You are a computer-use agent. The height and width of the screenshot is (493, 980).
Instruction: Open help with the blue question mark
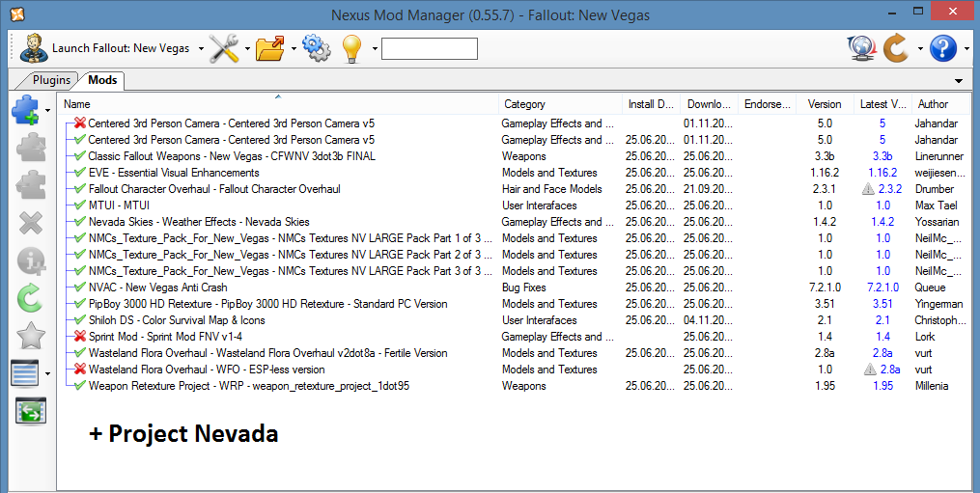[x=943, y=48]
